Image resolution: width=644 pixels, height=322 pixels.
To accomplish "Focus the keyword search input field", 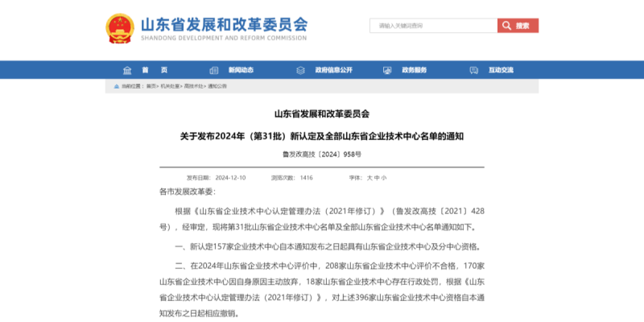I will [433, 26].
